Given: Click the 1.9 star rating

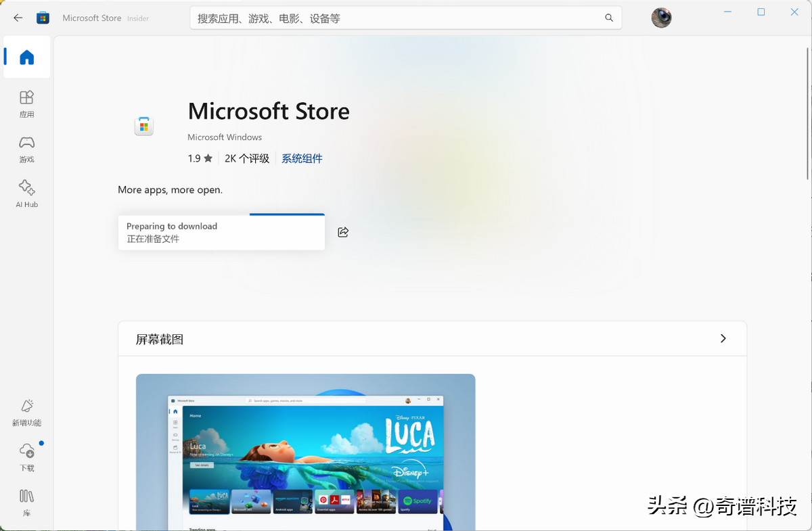Looking at the screenshot, I should (200, 158).
